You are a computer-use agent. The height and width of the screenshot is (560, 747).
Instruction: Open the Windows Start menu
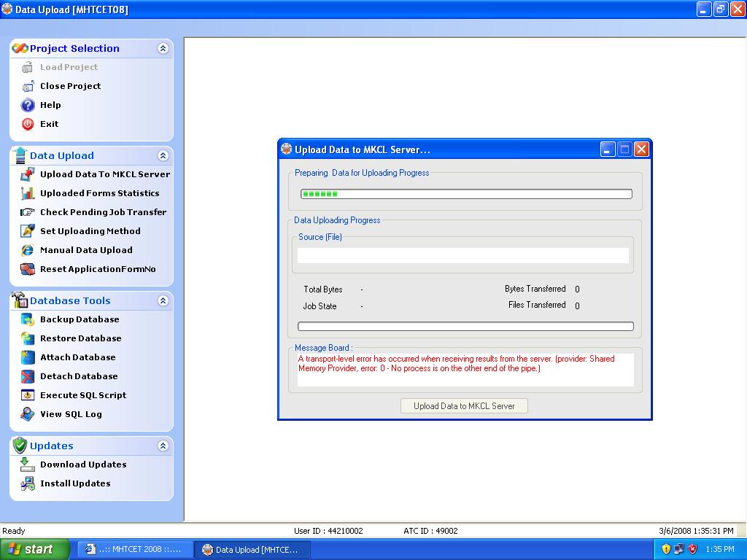35,549
